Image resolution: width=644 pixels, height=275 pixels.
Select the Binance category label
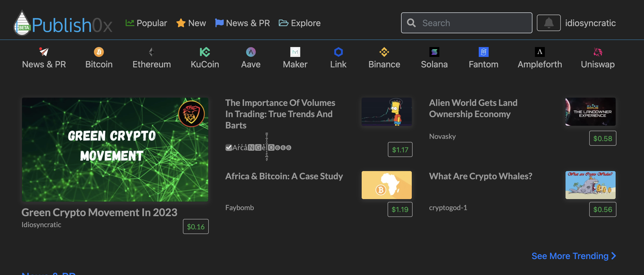click(x=384, y=64)
